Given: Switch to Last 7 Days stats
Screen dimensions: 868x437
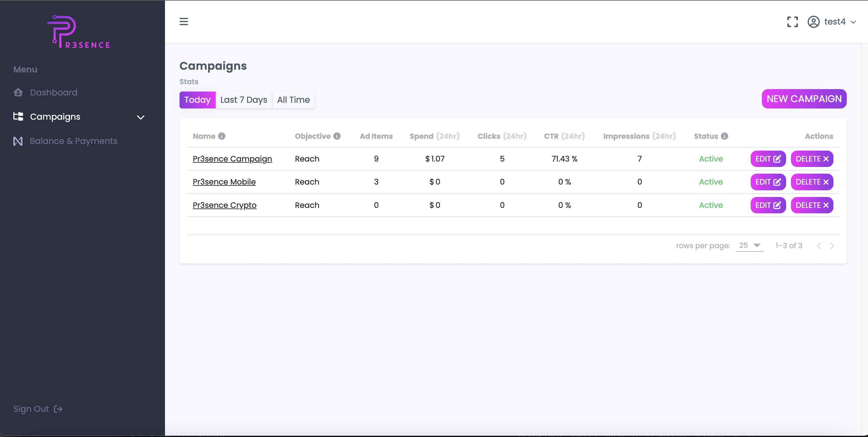Looking at the screenshot, I should (244, 100).
